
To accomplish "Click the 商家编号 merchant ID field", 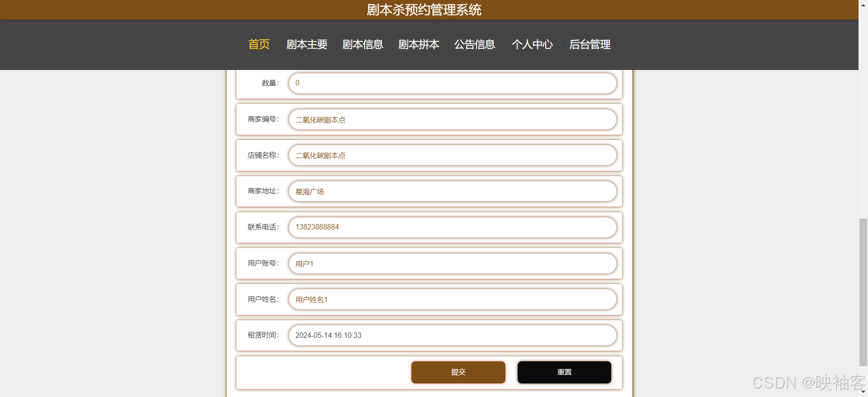I will (453, 119).
